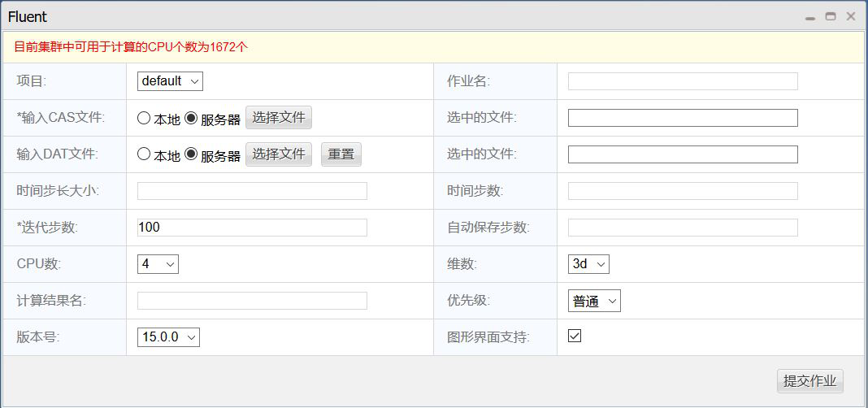
Task: Click the 重置 button
Action: (x=341, y=154)
